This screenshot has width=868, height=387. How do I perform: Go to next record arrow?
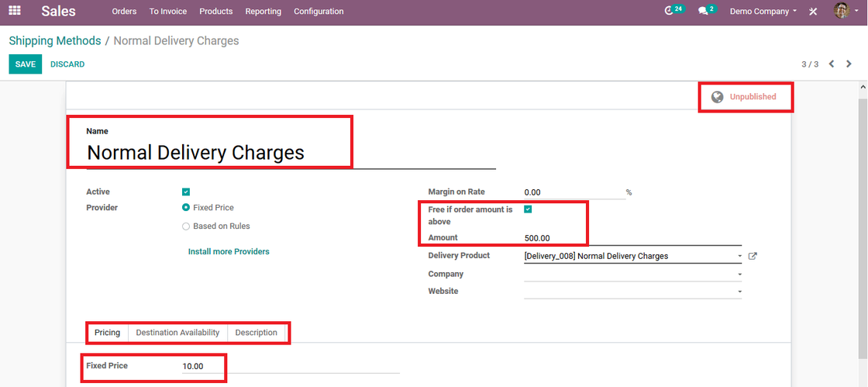click(849, 64)
